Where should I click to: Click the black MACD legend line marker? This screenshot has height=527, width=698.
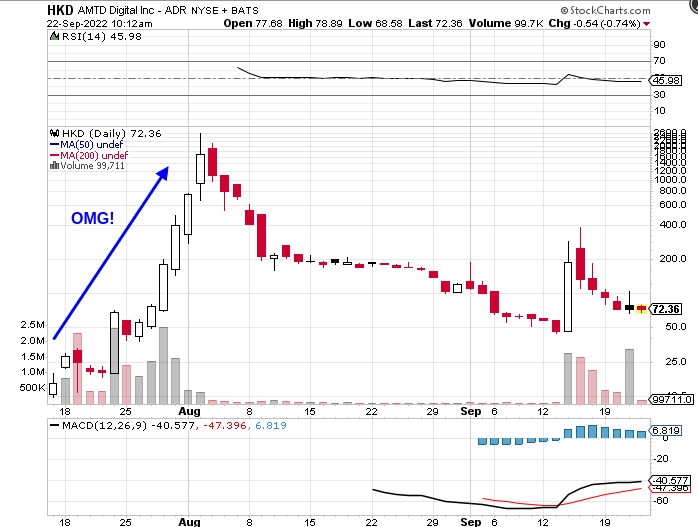(54, 426)
